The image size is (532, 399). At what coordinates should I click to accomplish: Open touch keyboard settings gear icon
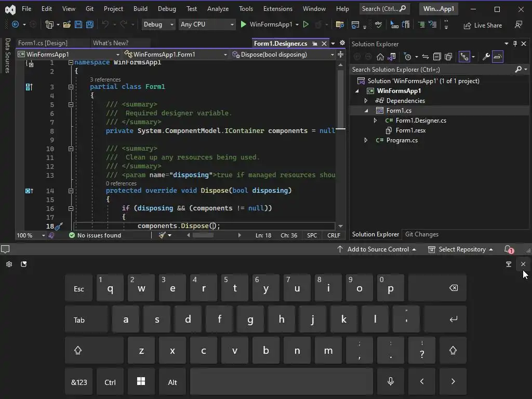9,264
